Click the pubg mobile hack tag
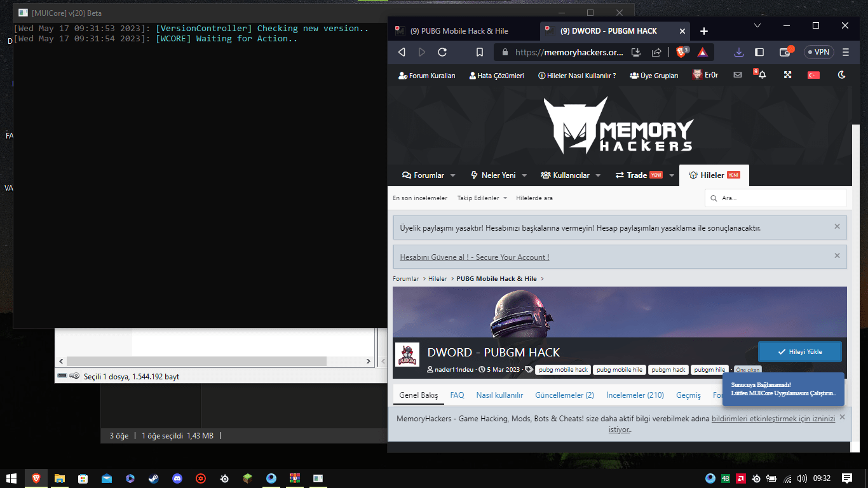Viewport: 868px width, 488px height. 564,369
